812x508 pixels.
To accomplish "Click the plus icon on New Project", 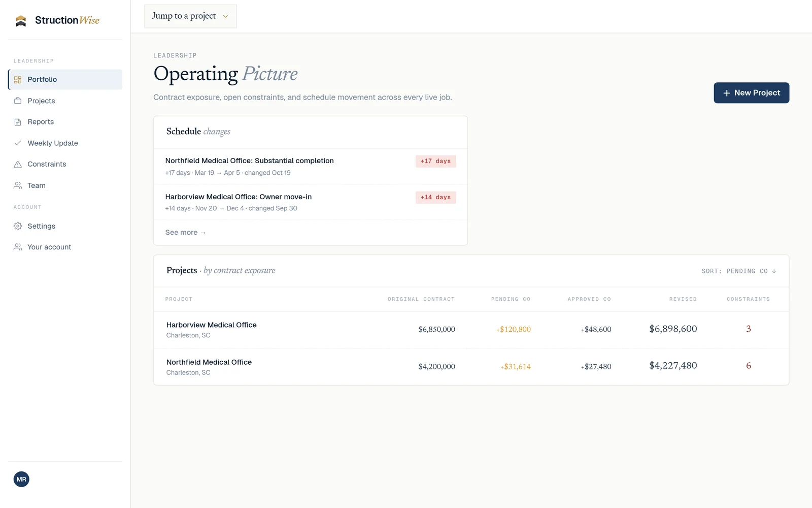I will click(727, 93).
